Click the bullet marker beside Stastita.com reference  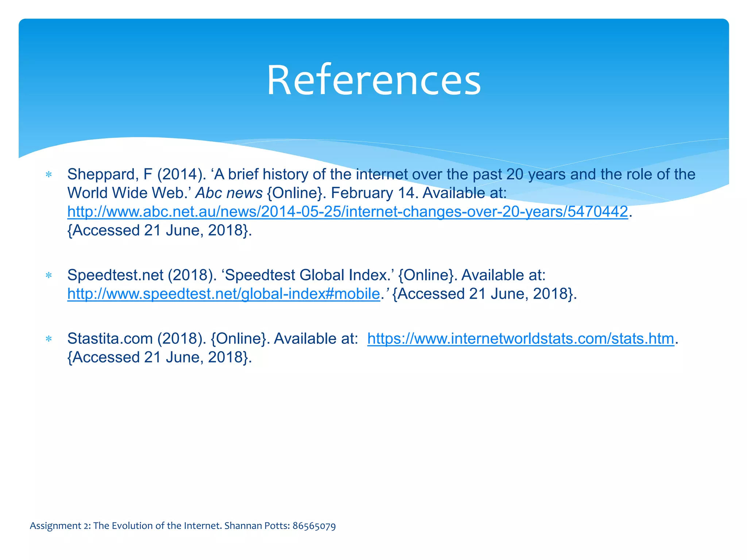[x=49, y=339]
